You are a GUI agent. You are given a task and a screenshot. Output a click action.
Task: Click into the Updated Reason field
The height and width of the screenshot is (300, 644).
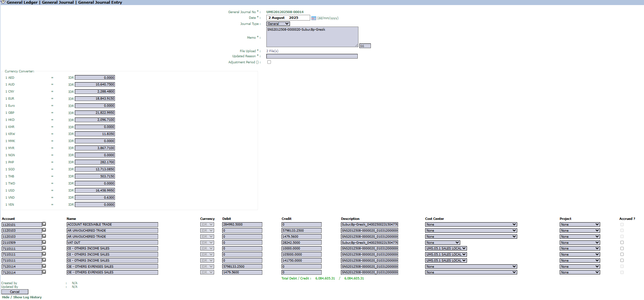pos(312,57)
